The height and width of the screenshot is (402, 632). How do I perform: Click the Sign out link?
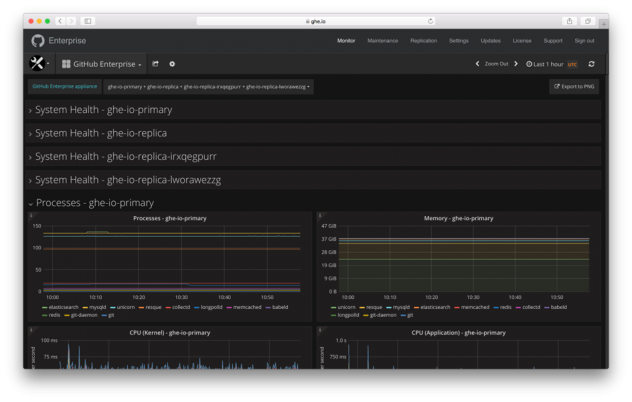coord(584,41)
